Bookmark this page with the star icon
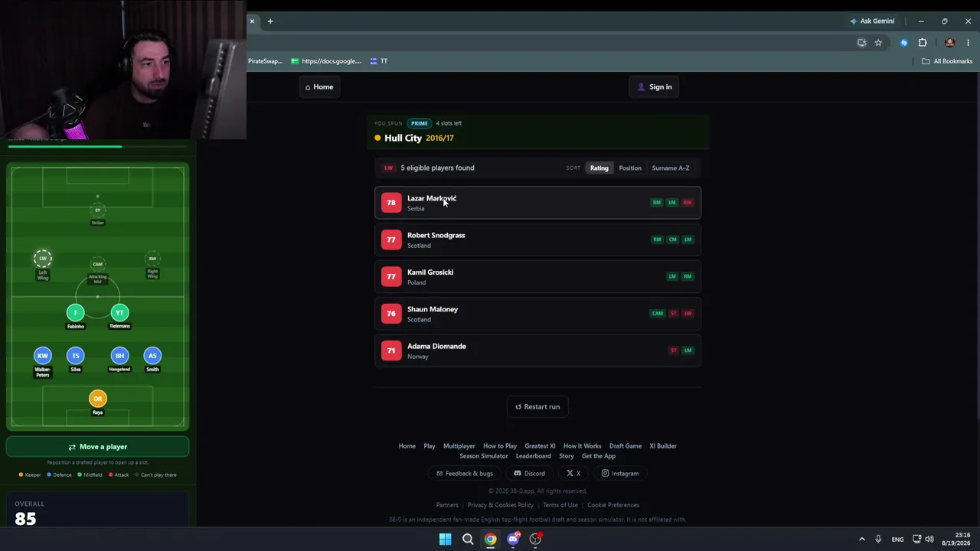The image size is (980, 551). coord(878,43)
